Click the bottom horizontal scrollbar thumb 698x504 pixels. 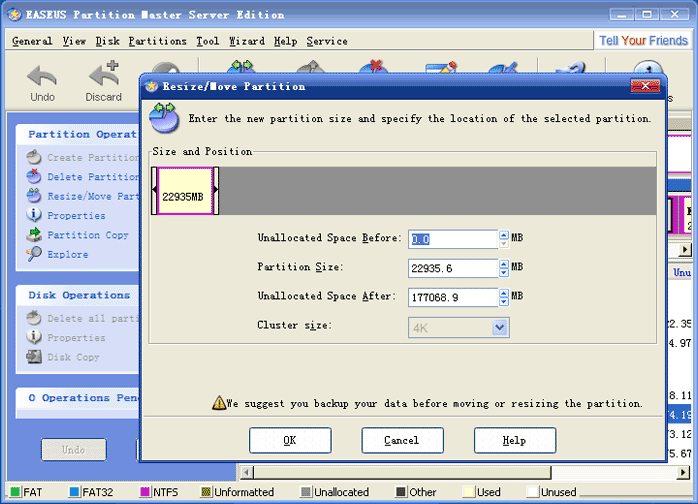[402, 472]
